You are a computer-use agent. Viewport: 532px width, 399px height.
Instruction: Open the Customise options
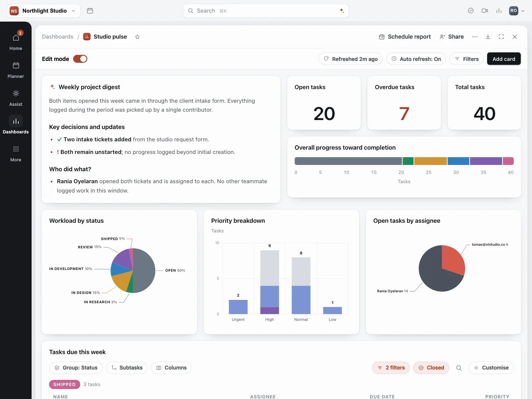pos(491,368)
